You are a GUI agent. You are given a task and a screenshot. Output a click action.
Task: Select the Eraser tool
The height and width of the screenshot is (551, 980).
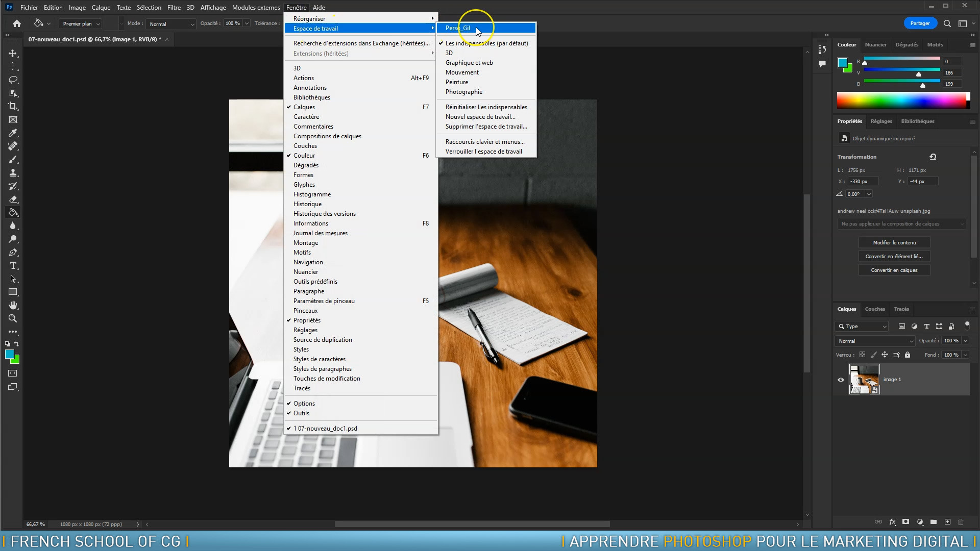[13, 199]
